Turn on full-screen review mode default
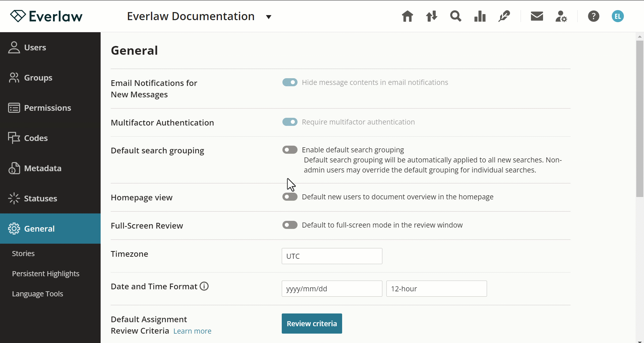The width and height of the screenshot is (644, 343). coord(290,225)
